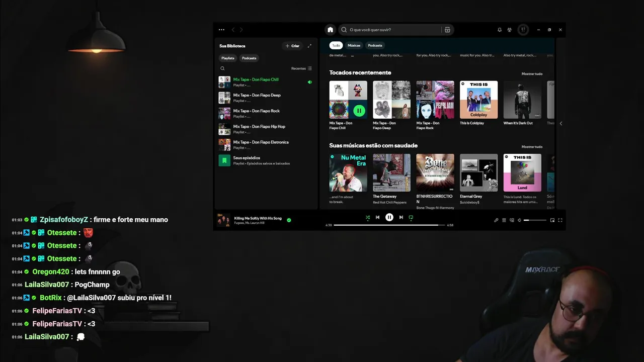Open lyrics microphone icon
This screenshot has height=362, width=644.
(x=496, y=220)
